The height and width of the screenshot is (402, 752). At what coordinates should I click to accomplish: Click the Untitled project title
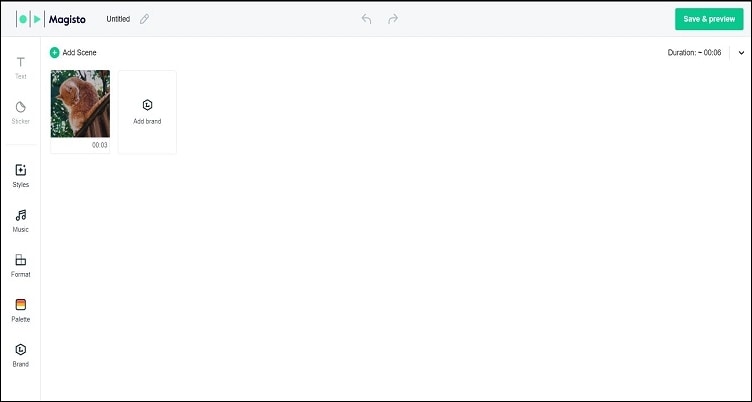tap(118, 19)
